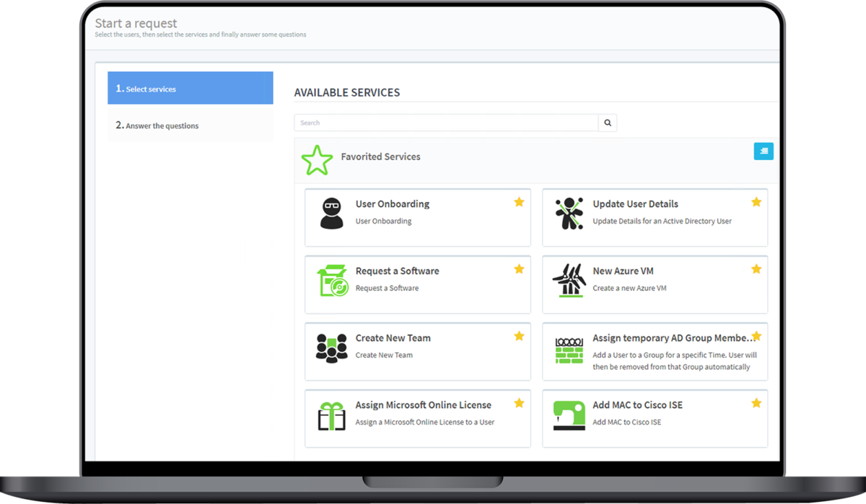The image size is (866, 504).
Task: Click the brick wall icon for AD Group Membership
Action: pyautogui.click(x=569, y=352)
